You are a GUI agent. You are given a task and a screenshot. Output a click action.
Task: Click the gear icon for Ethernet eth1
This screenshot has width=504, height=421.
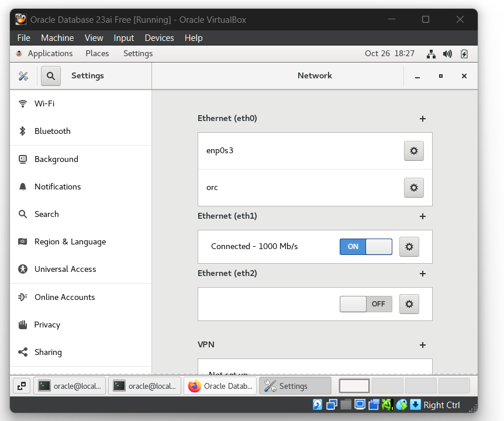[x=409, y=247]
